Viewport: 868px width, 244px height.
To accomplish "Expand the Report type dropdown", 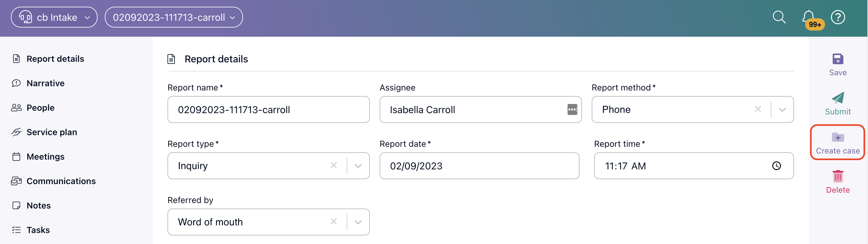I will (x=358, y=166).
